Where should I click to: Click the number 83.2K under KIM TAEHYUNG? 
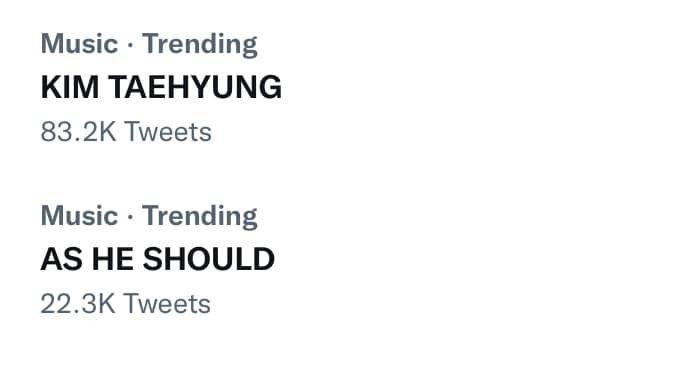(78, 131)
